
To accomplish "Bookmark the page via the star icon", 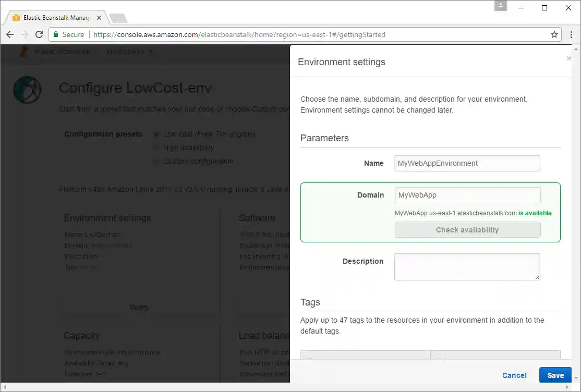I will click(554, 34).
